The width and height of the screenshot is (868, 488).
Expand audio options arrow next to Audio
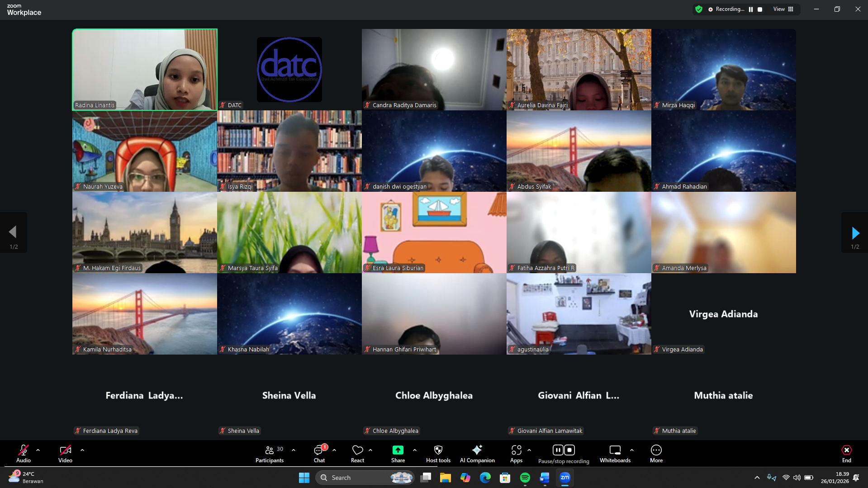pyautogui.click(x=38, y=450)
